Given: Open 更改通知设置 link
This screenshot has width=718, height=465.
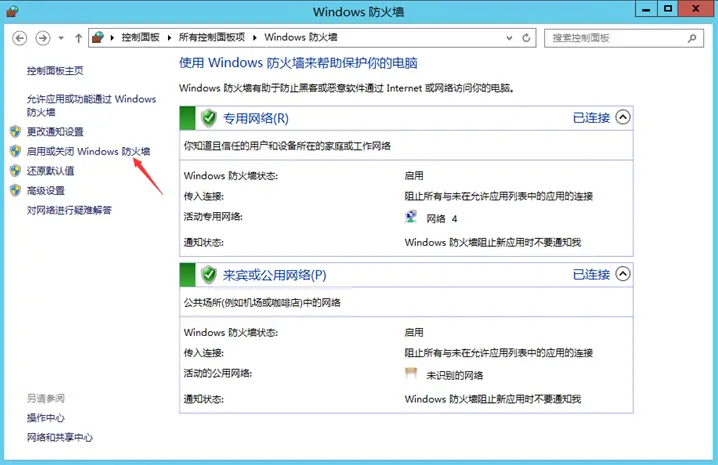Looking at the screenshot, I should (55, 131).
